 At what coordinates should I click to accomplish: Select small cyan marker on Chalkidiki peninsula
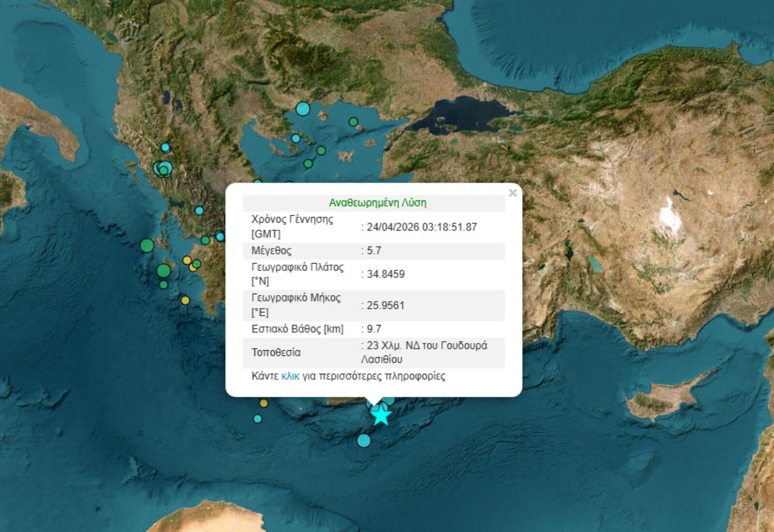click(x=296, y=139)
